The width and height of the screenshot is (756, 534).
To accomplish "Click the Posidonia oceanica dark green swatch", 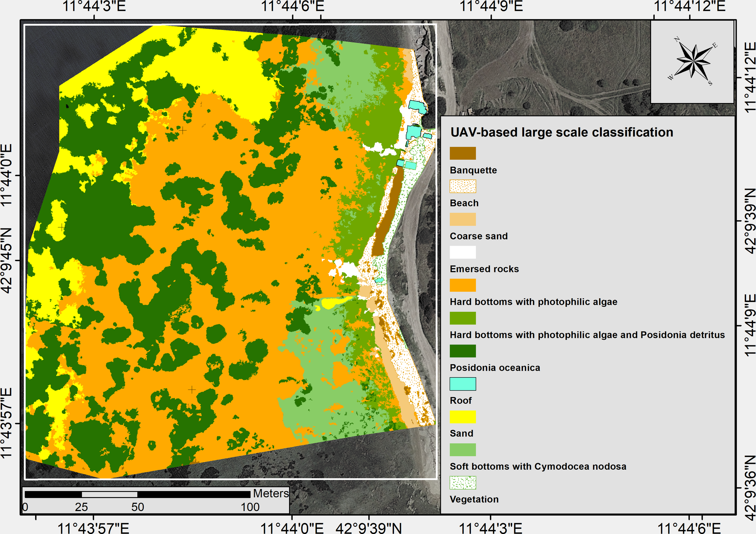I will pos(463,351).
